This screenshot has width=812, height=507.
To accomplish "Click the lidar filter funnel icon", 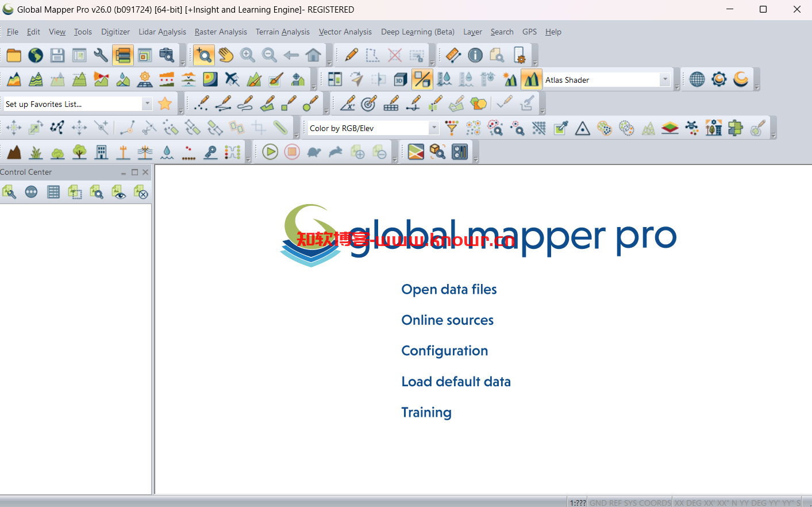I will click(x=452, y=128).
